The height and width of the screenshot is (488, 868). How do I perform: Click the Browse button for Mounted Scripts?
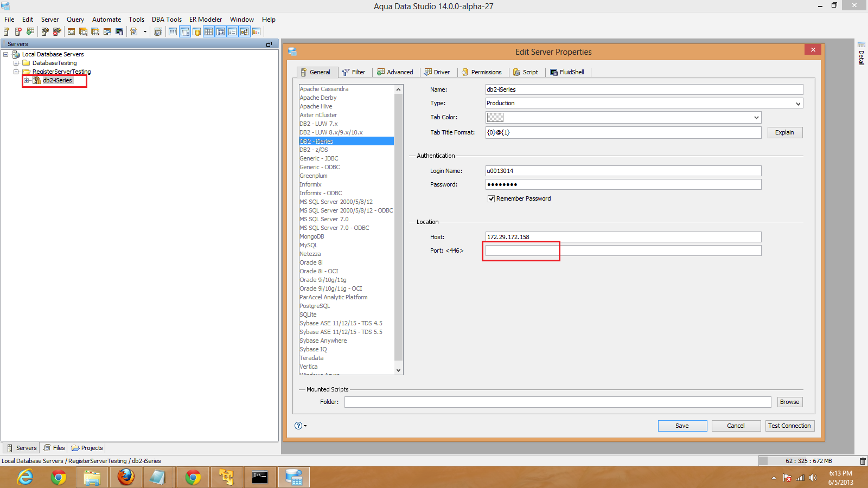(789, 402)
